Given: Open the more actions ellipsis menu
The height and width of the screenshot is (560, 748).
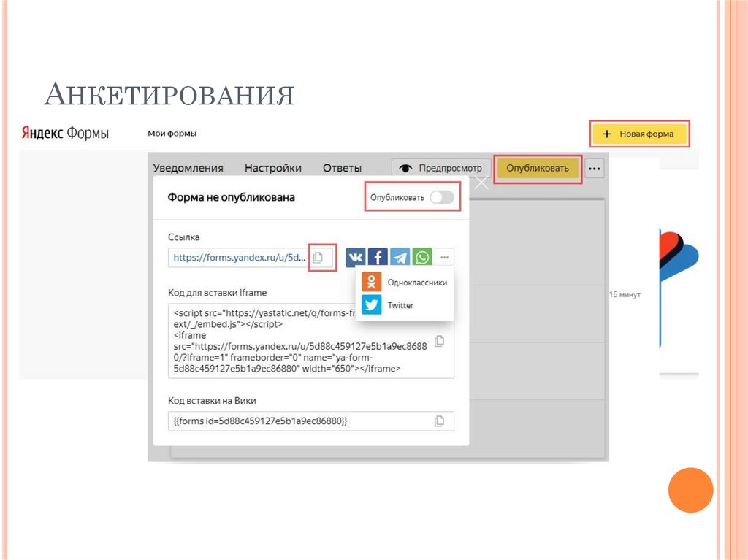Looking at the screenshot, I should (x=593, y=168).
